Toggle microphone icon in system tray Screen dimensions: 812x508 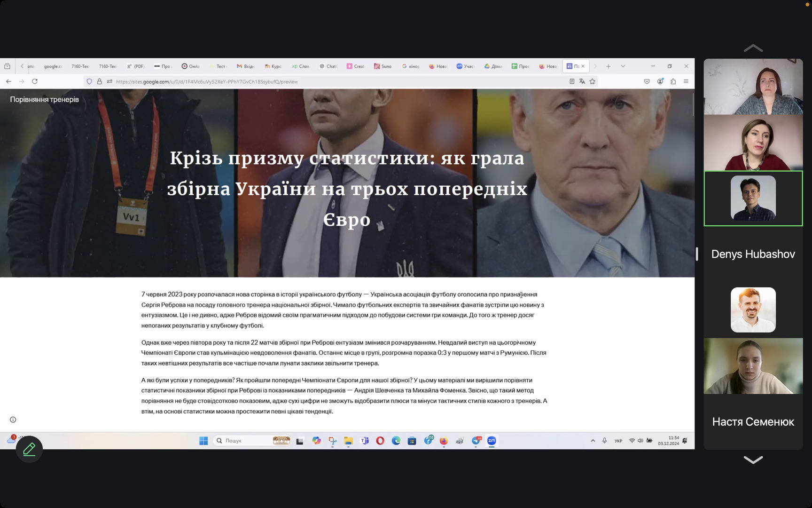[x=604, y=441]
